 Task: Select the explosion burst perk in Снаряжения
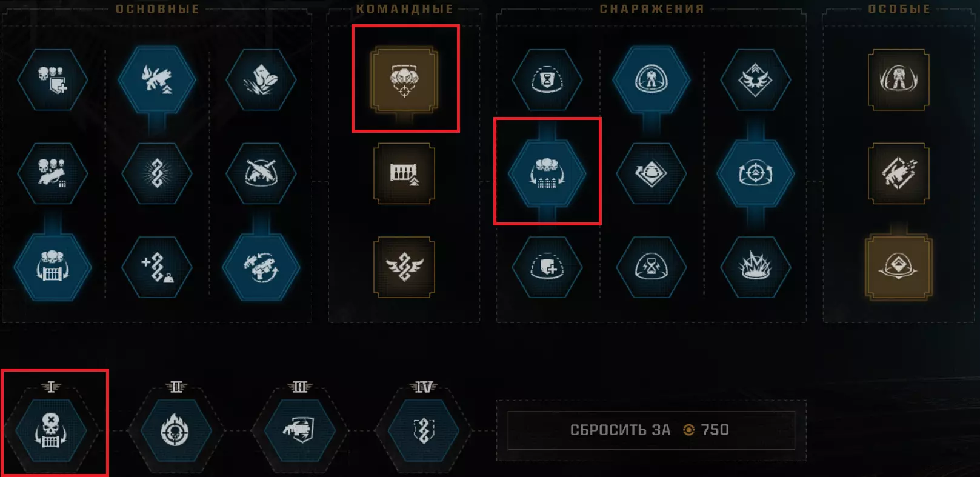pos(756,267)
